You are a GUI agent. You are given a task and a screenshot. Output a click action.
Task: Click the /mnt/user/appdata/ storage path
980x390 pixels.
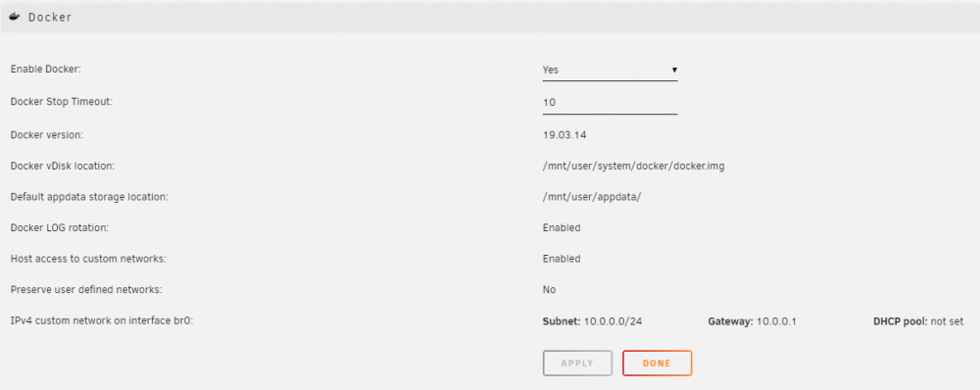(x=593, y=196)
